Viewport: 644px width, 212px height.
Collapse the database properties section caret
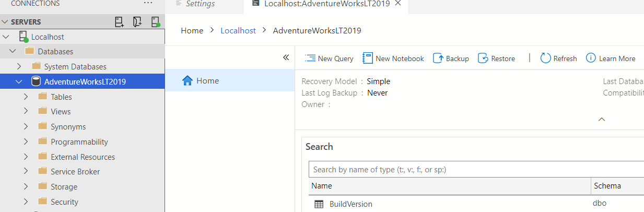coord(602,119)
